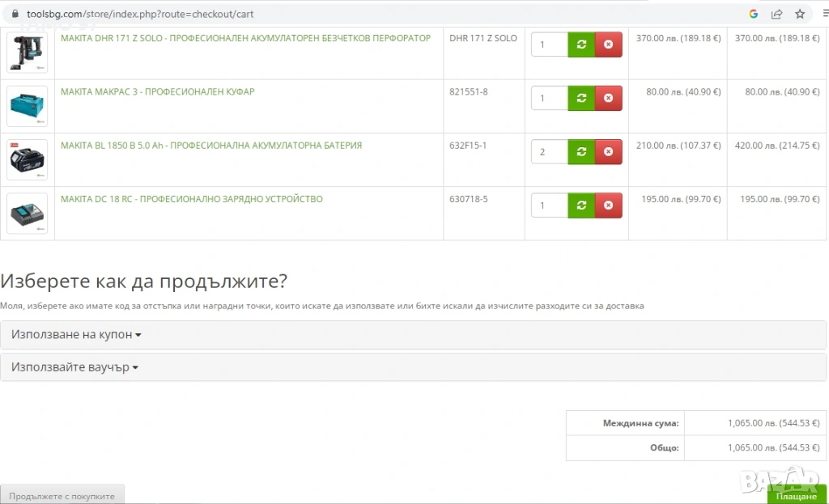Open the browser share icon

[x=776, y=14]
